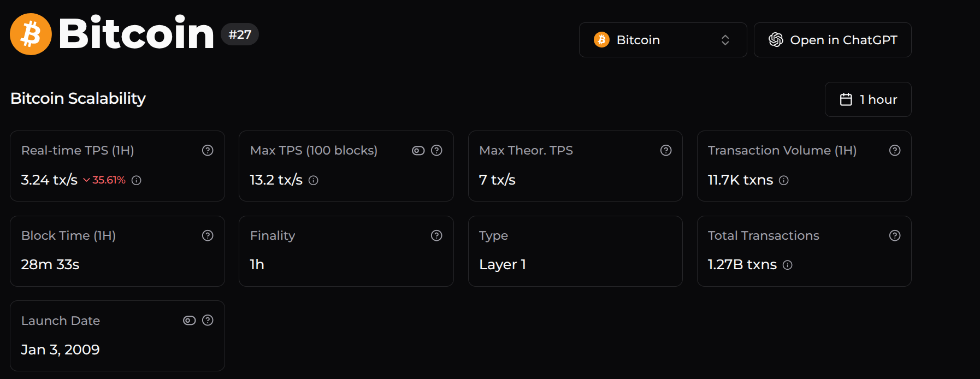Click the Bitcoin Scalability heading

tap(78, 98)
